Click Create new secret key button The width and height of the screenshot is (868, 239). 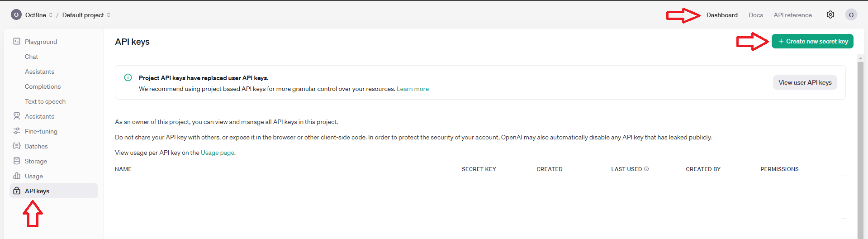[x=812, y=41]
